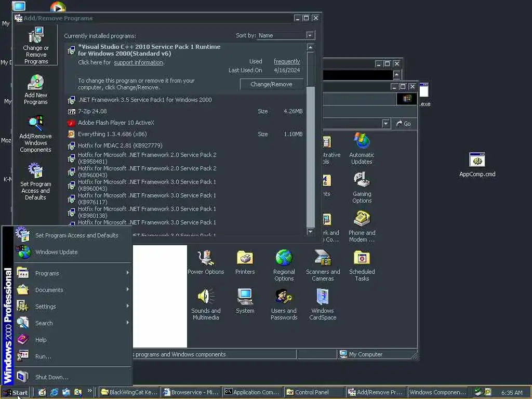Click the Start button
Image resolution: width=532 pixels, height=399 pixels.
[15, 392]
